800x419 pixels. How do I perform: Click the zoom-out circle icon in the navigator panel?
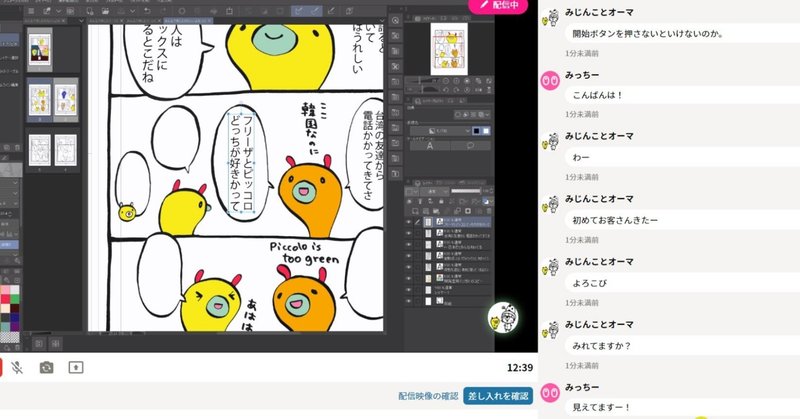coord(446,81)
